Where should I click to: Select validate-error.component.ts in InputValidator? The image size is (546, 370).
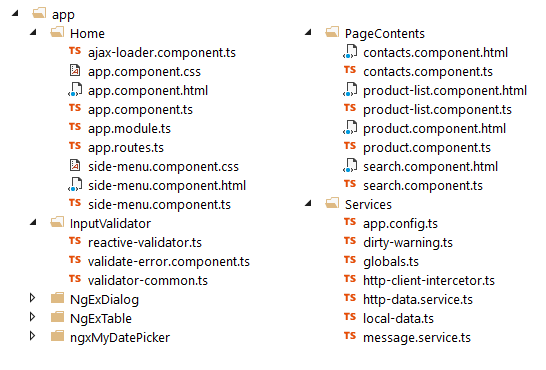point(169,261)
